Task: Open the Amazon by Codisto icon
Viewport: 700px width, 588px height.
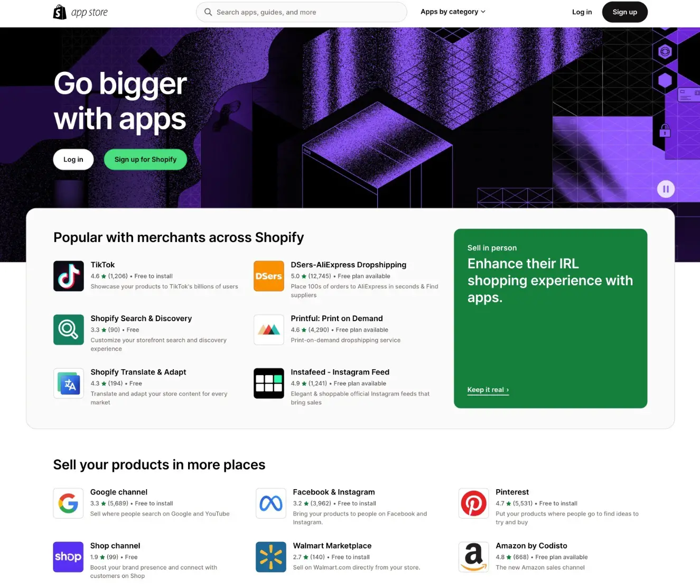Action: tap(474, 557)
